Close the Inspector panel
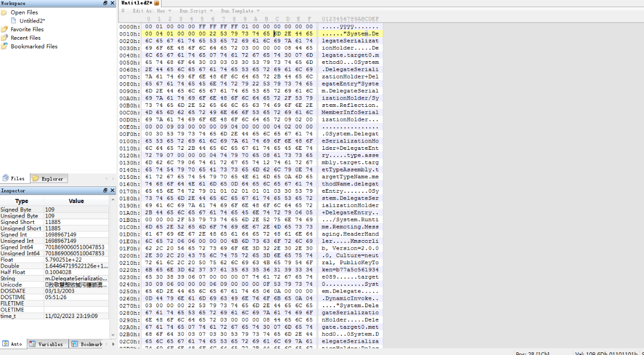Viewport: 644px width, 355px height. point(112,191)
